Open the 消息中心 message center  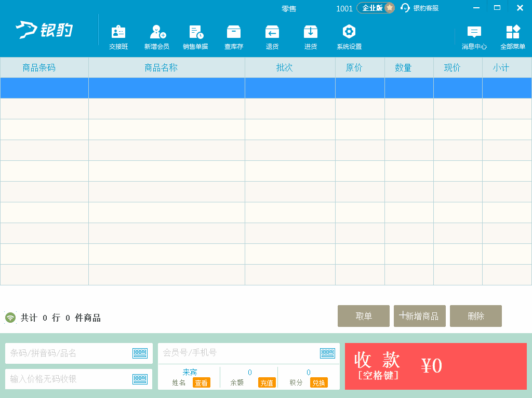click(x=474, y=37)
